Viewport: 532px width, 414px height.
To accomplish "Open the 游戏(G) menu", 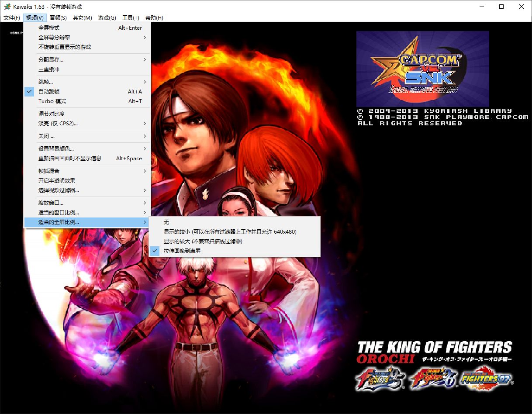I will tap(107, 18).
